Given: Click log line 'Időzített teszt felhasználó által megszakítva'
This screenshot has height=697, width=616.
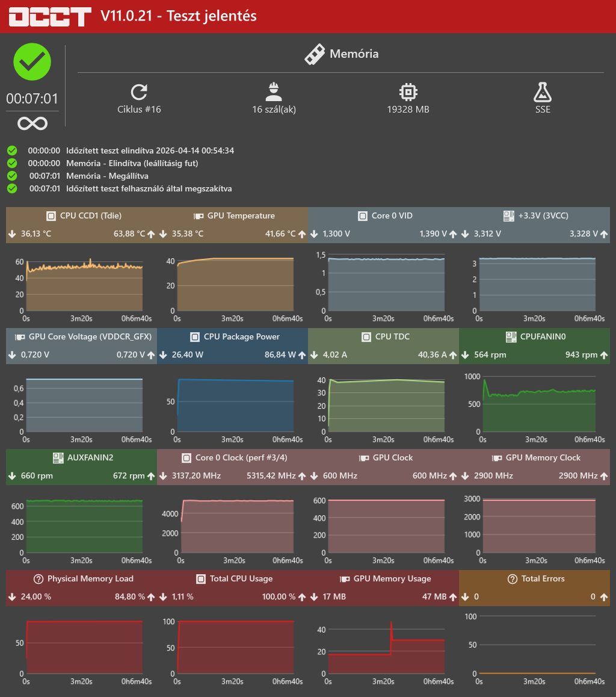Looking at the screenshot, I should [149, 188].
